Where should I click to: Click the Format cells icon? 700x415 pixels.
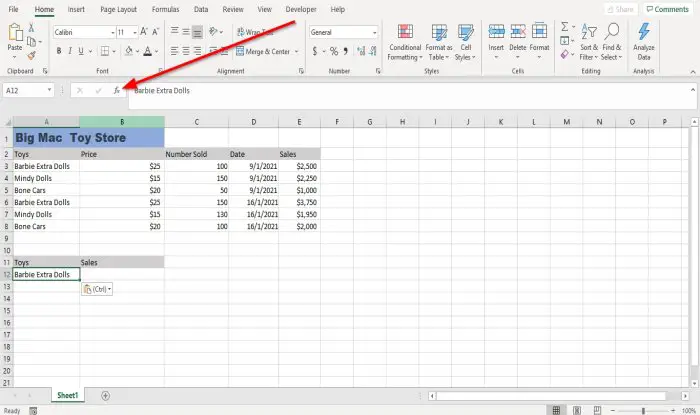click(x=539, y=31)
